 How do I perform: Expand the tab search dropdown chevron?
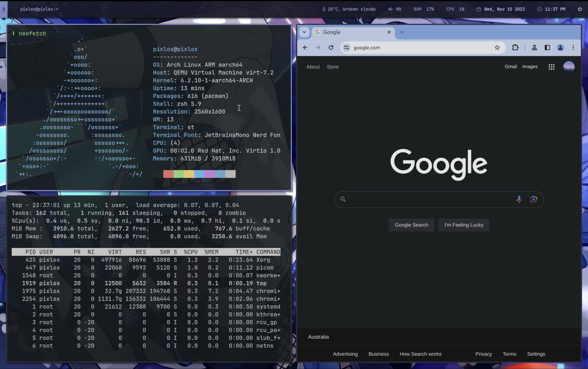304,32
